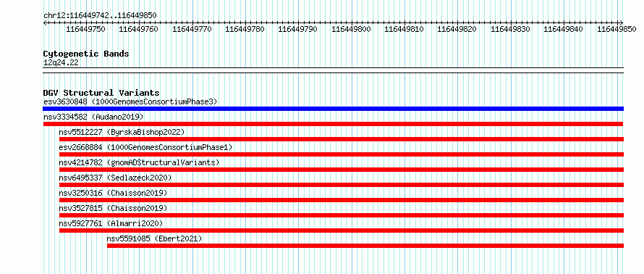Open variant nsv5927761 (Almarri2020) label
Viewport: 644px width, 274px height.
click(111, 223)
